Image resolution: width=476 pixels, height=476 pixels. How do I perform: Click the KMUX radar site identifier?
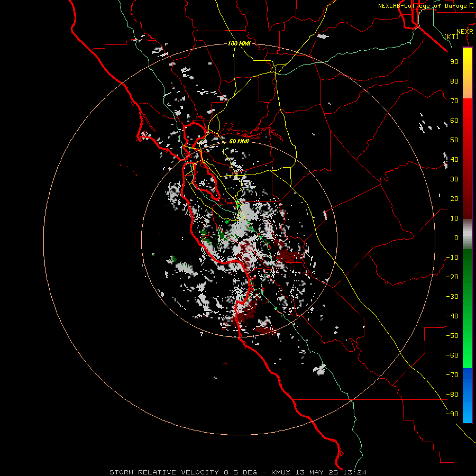click(281, 472)
